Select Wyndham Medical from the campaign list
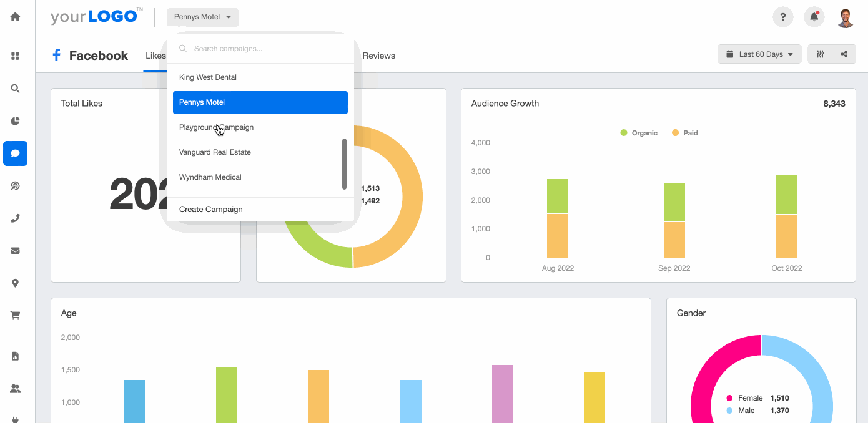 209,177
